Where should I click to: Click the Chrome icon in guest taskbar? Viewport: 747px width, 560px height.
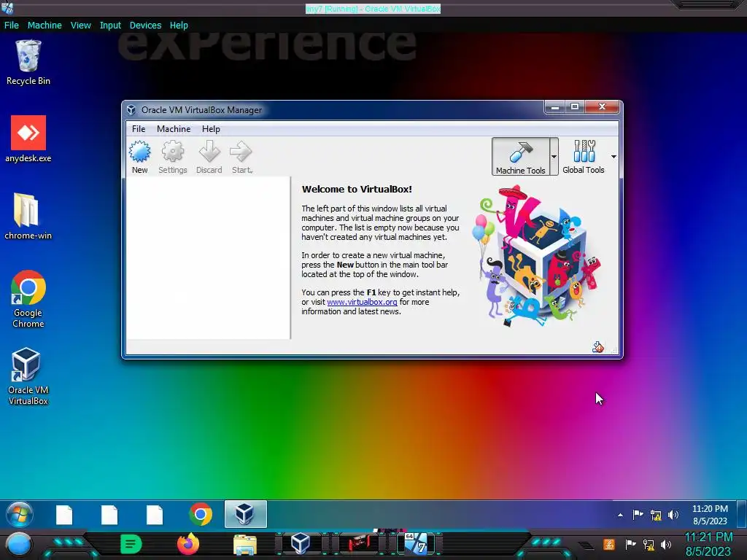[201, 514]
